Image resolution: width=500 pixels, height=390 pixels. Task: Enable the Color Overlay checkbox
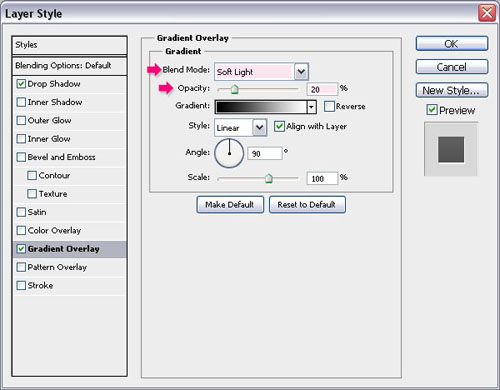click(x=21, y=230)
